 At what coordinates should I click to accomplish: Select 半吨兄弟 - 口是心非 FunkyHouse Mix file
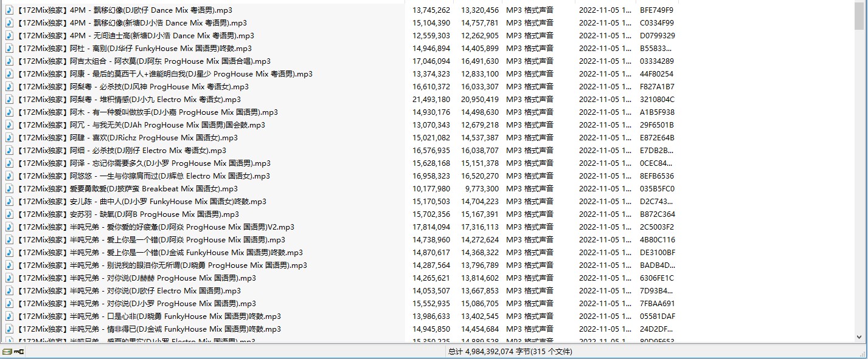point(149,316)
